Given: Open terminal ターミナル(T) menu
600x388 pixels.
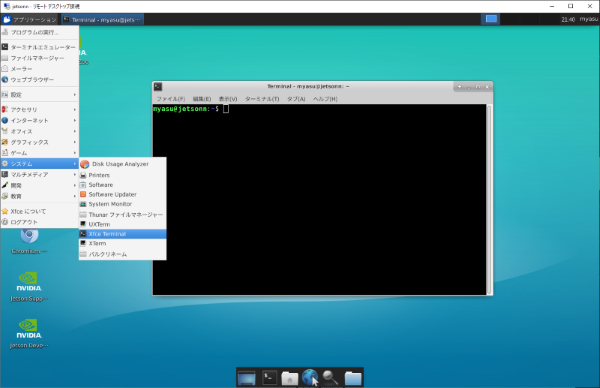Looking at the screenshot, I should coord(262,99).
